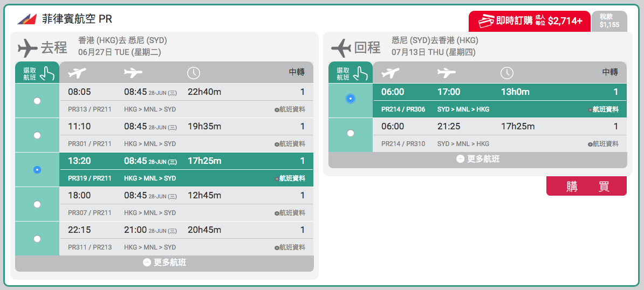Image resolution: width=644 pixels, height=290 pixels.
Task: Click the return select-flight hand pointer icon
Action: [x=362, y=73]
